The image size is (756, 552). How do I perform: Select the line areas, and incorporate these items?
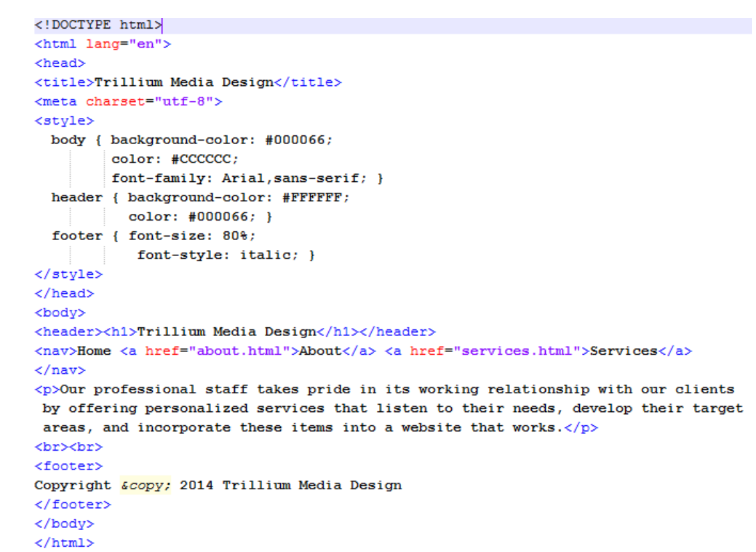click(x=320, y=428)
